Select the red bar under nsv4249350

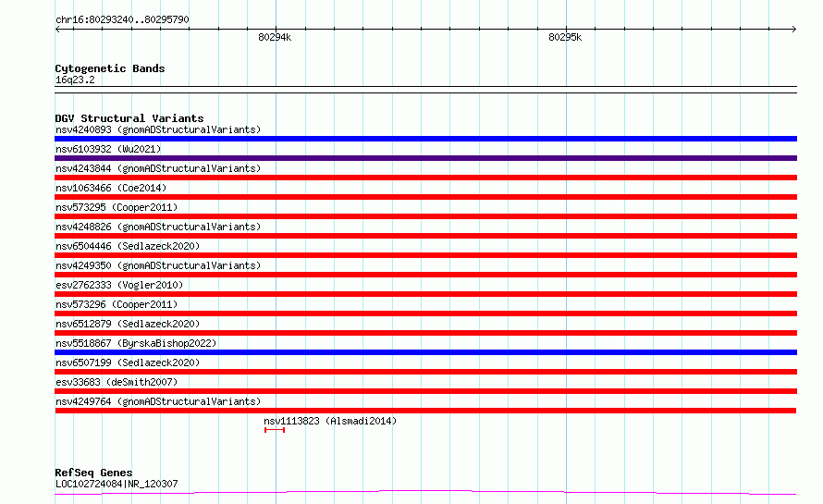pos(425,275)
